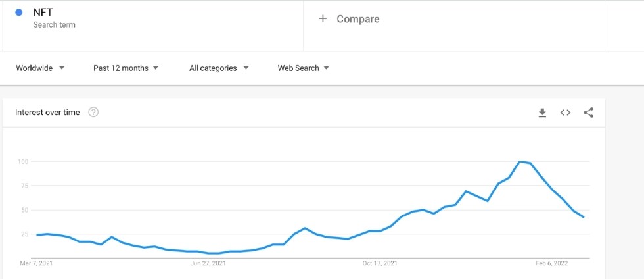Click the plus icon next to Compare
The width and height of the screenshot is (644, 279).
click(x=323, y=19)
